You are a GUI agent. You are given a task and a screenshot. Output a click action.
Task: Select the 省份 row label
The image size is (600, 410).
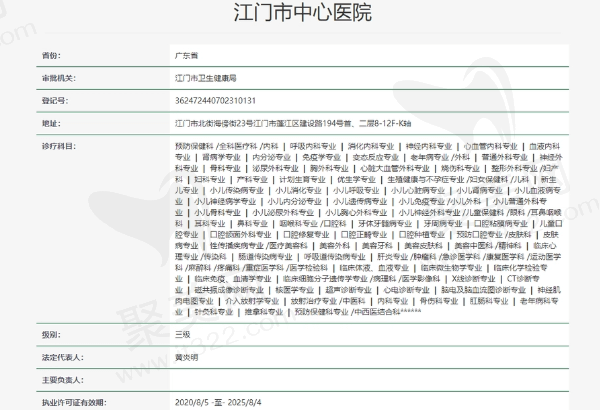[51, 56]
